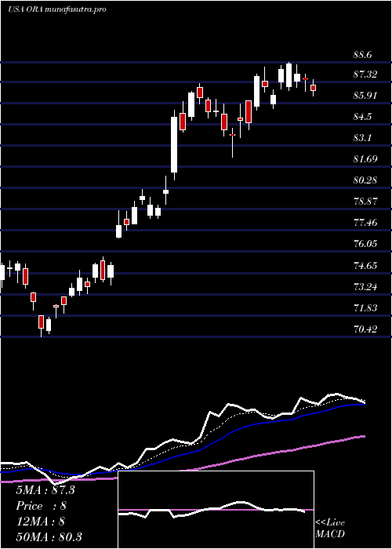Click the lowest red candle near 70.42
The image size is (392, 549).
[41, 322]
